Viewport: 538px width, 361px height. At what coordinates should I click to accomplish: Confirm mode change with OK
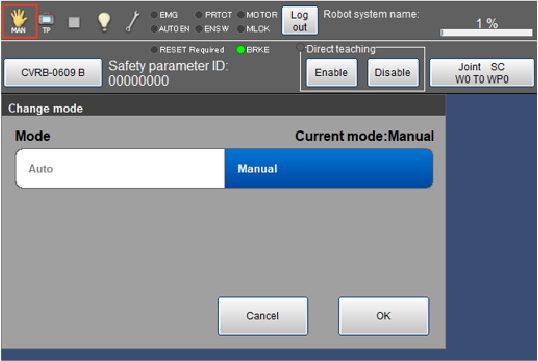tap(384, 316)
